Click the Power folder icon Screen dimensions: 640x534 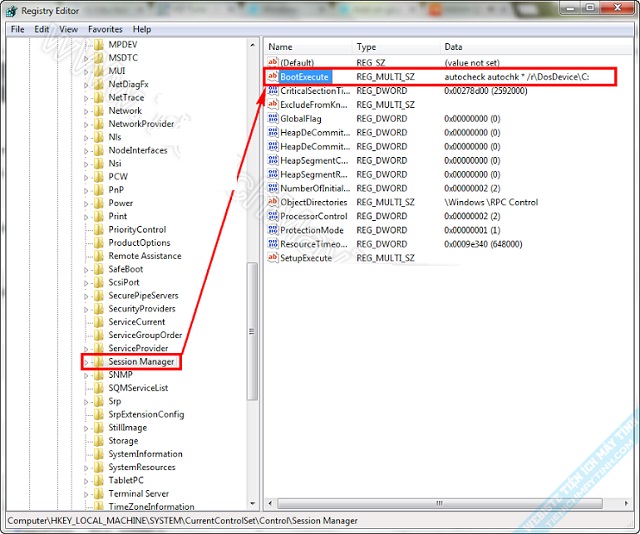coord(98,203)
